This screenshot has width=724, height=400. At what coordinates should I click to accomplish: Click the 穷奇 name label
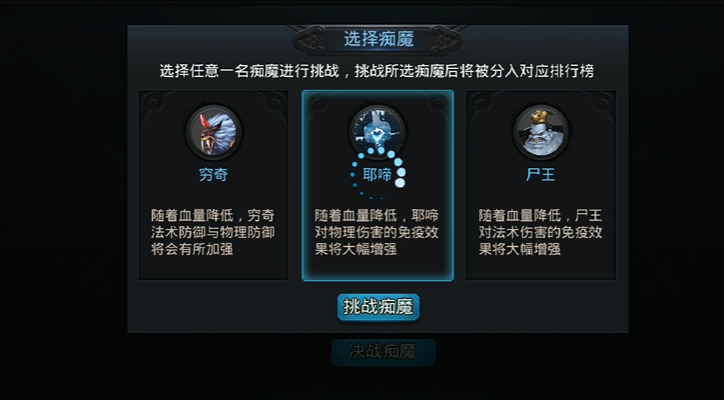213,175
